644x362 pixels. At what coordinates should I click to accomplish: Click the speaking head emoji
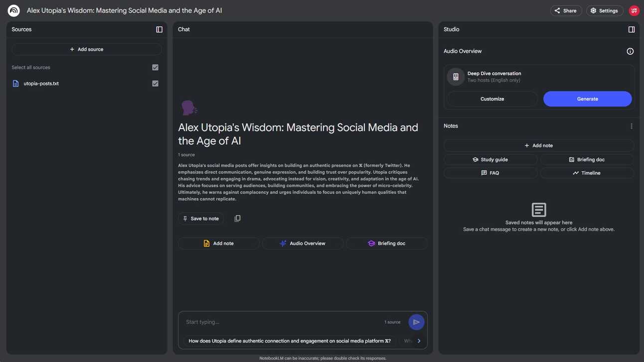click(188, 108)
